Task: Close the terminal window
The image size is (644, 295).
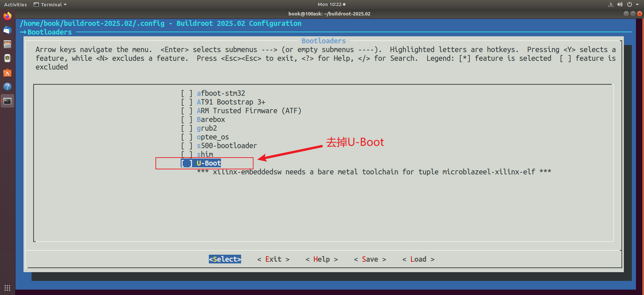Action: (640, 14)
